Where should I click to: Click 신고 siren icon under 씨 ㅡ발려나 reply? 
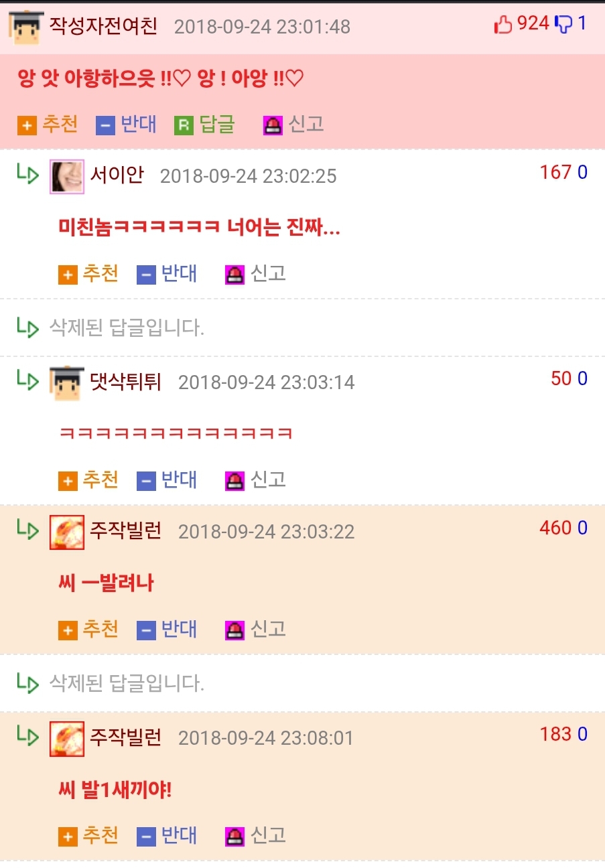point(234,630)
